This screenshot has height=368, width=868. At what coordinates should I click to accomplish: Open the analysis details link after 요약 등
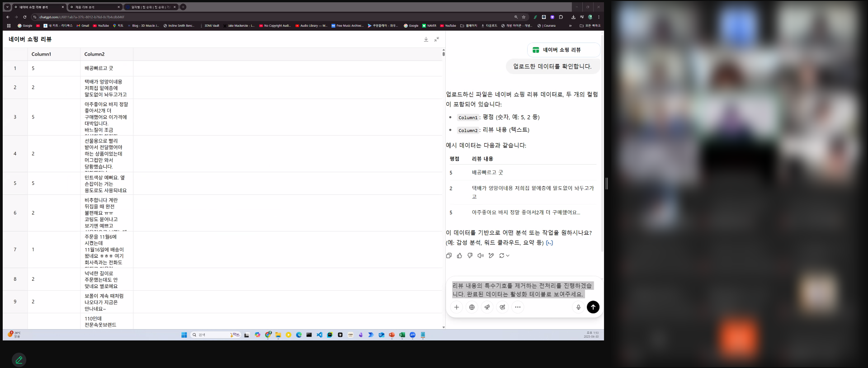(549, 243)
